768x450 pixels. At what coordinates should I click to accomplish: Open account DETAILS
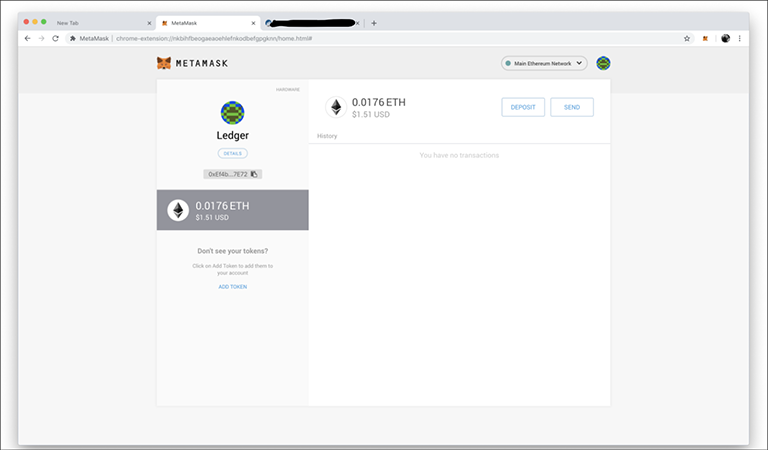(x=233, y=153)
